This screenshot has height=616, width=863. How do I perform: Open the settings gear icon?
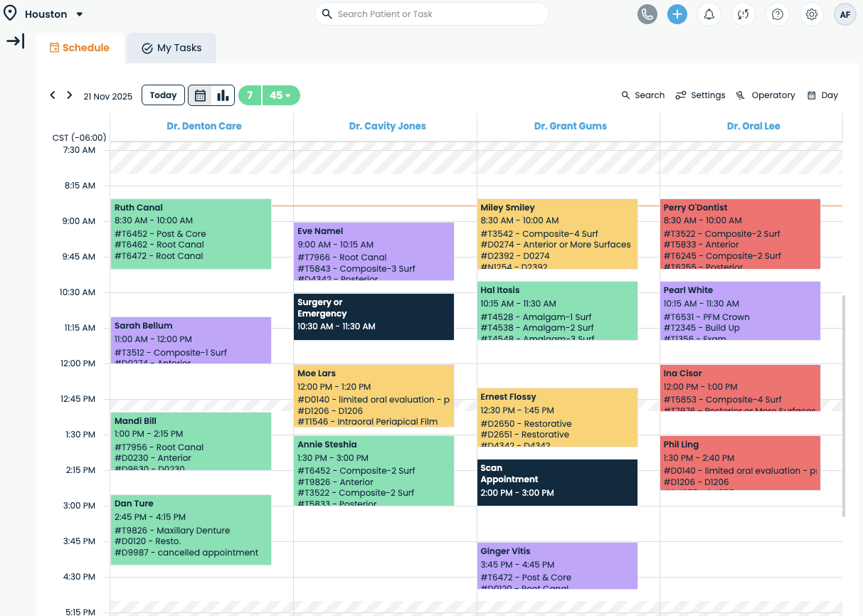(811, 14)
